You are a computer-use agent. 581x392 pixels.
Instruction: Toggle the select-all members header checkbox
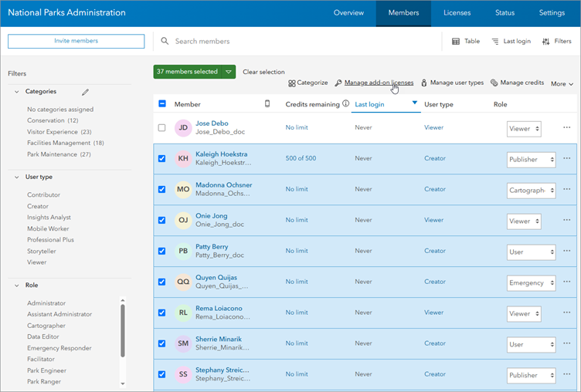point(162,104)
